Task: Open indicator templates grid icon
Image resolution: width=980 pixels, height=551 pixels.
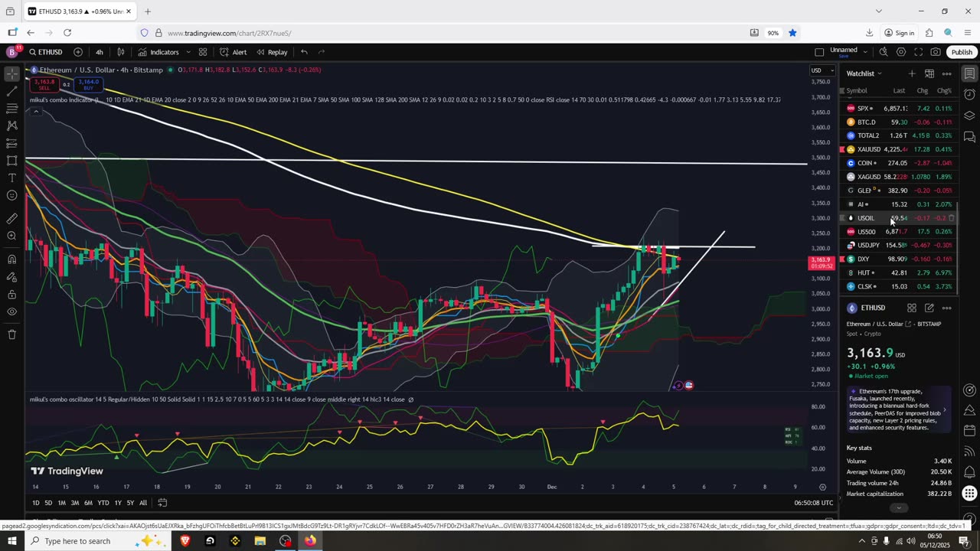Action: (x=203, y=52)
